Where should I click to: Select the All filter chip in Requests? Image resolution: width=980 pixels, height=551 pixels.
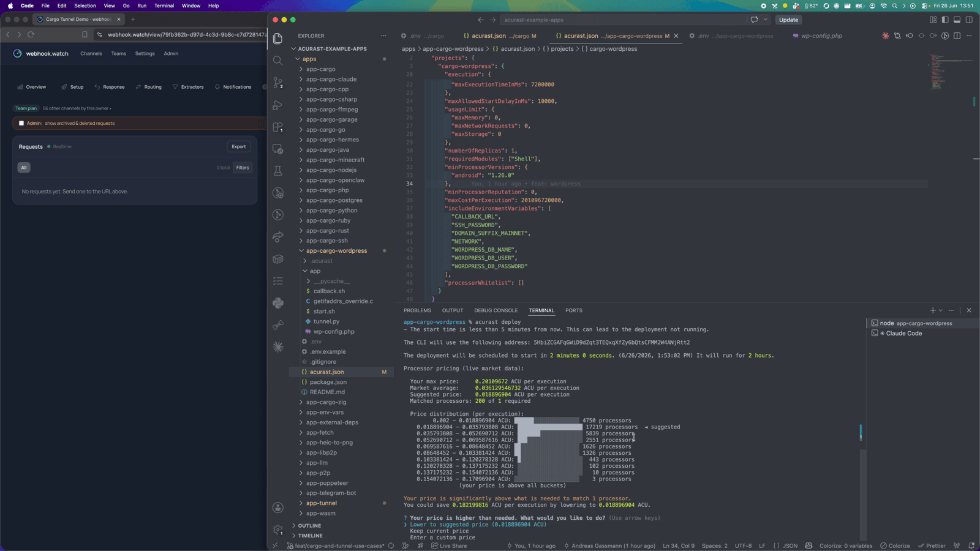pos(24,167)
